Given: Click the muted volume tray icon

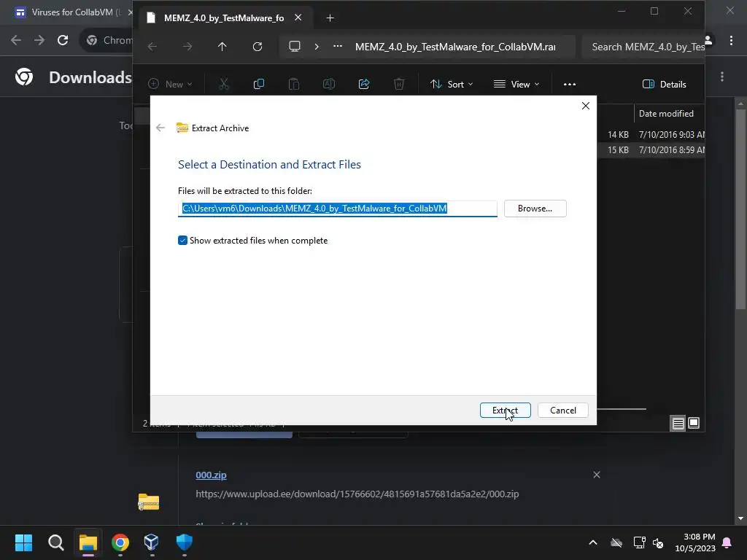Looking at the screenshot, I should (658, 542).
